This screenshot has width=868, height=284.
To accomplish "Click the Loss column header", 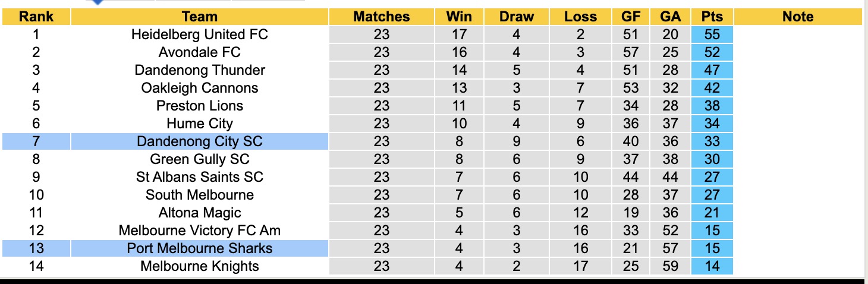I will coord(580,17).
